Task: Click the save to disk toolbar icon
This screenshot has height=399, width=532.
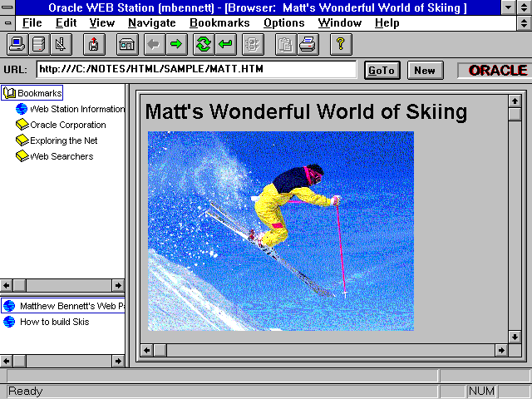Action: (93, 44)
